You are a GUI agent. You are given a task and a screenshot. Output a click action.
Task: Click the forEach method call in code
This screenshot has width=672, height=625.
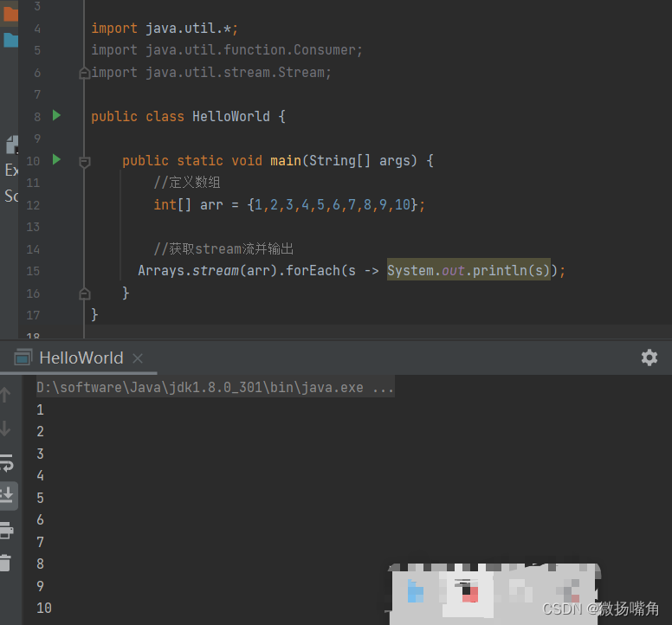pyautogui.click(x=313, y=271)
